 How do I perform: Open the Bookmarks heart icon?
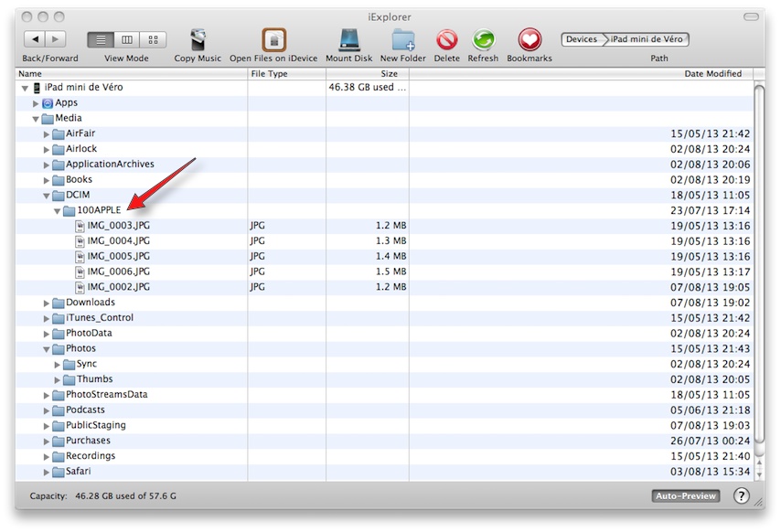pyautogui.click(x=530, y=40)
